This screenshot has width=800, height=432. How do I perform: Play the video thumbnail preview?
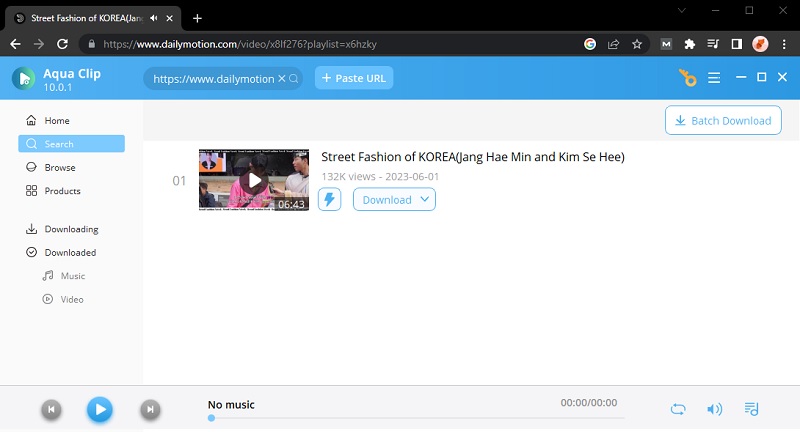(254, 180)
